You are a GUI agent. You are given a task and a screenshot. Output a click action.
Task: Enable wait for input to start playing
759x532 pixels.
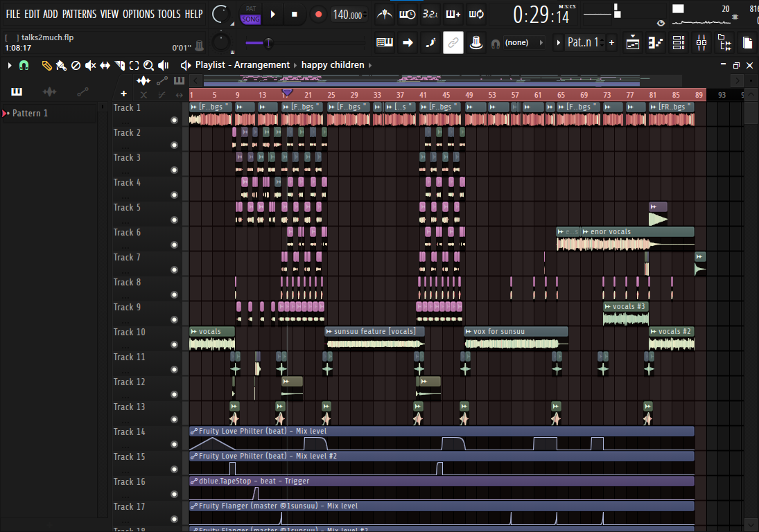(407, 14)
